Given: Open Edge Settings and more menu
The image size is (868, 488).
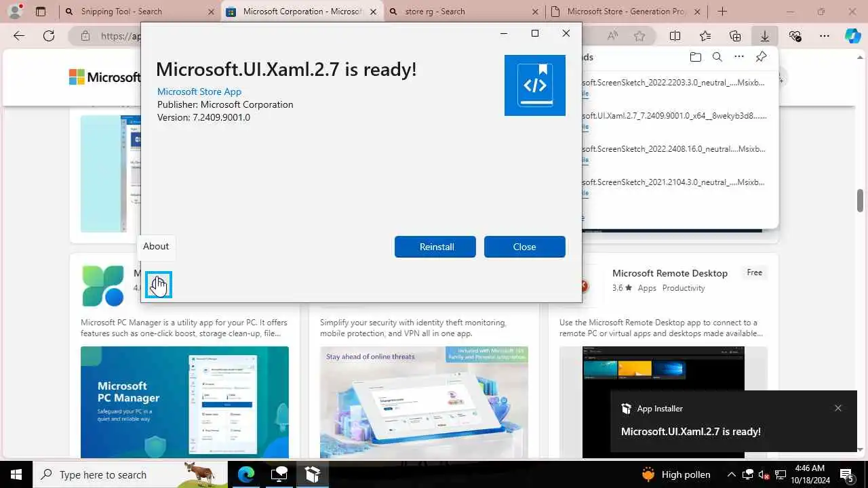Looking at the screenshot, I should (x=825, y=36).
